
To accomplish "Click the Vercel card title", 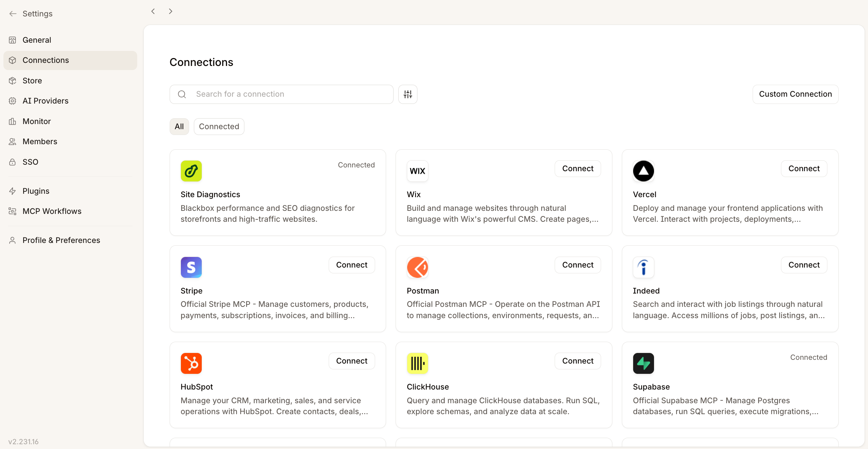I will (644, 194).
